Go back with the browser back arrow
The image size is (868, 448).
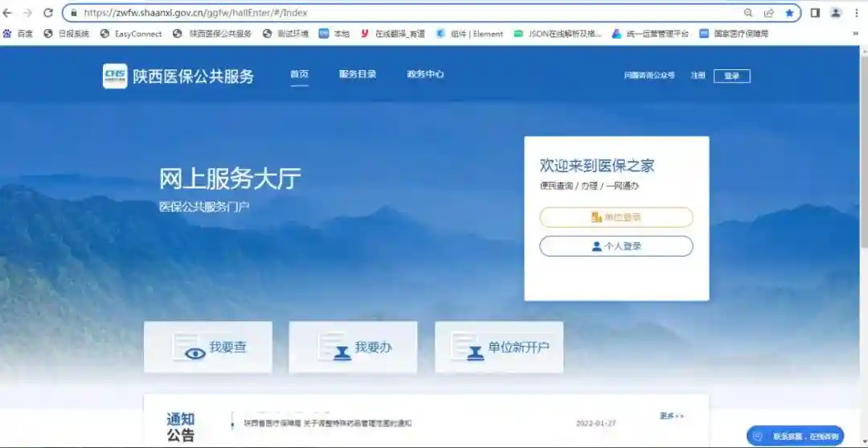[x=8, y=13]
